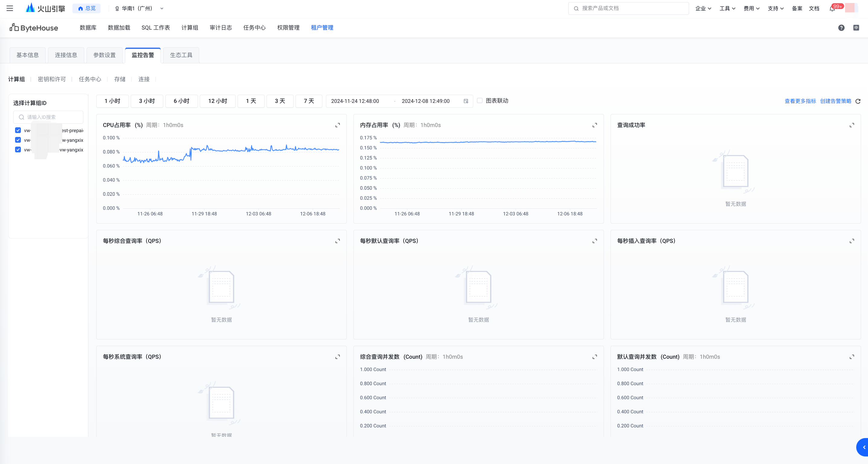Toggle the est-prepaid compute group checkbox
868x464 pixels.
(18, 130)
